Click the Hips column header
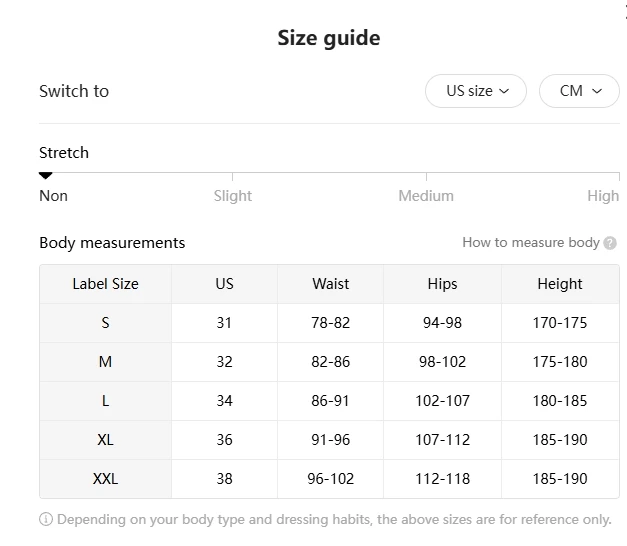 tap(442, 284)
